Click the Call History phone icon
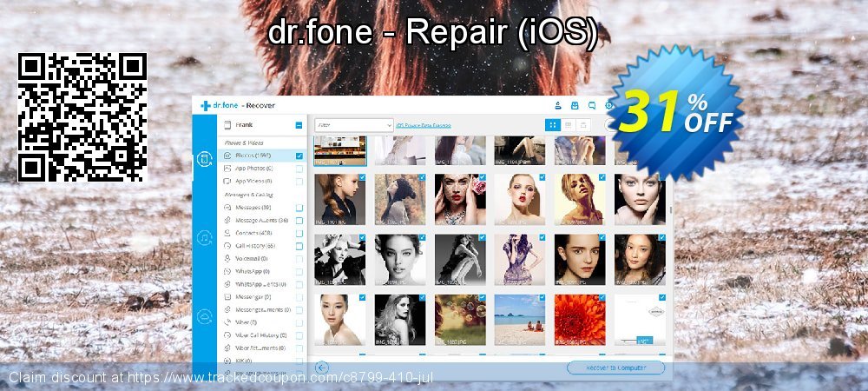The width and height of the screenshot is (868, 391). (x=227, y=245)
